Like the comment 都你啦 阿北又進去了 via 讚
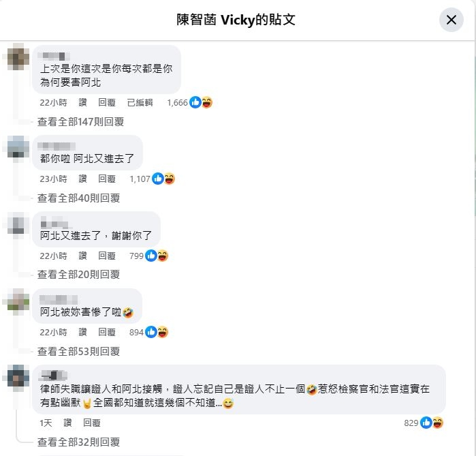 coord(83,179)
